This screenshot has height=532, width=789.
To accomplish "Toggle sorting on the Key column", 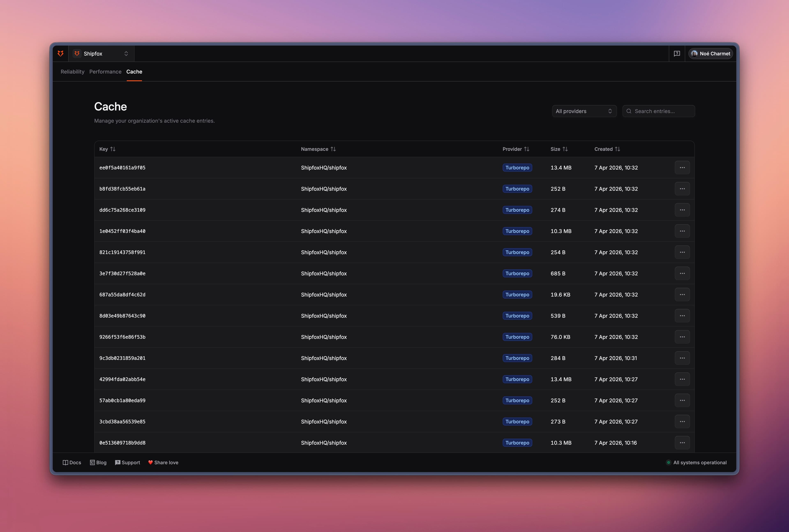I will [x=113, y=149].
